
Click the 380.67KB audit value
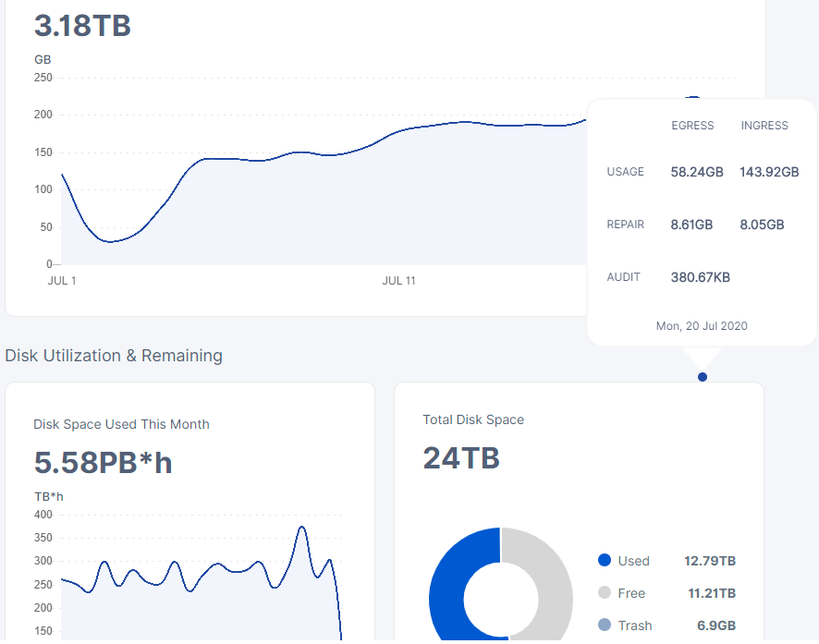(700, 277)
